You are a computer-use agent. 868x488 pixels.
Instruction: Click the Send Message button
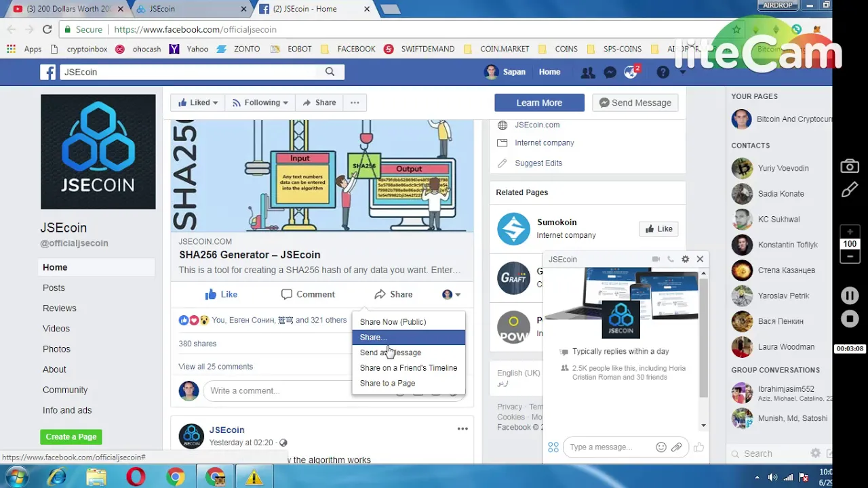coord(635,103)
